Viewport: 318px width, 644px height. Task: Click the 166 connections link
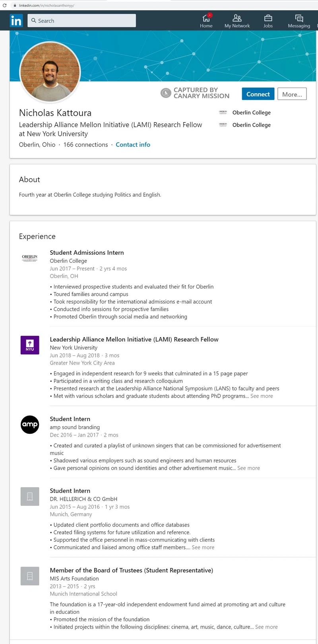coord(85,144)
